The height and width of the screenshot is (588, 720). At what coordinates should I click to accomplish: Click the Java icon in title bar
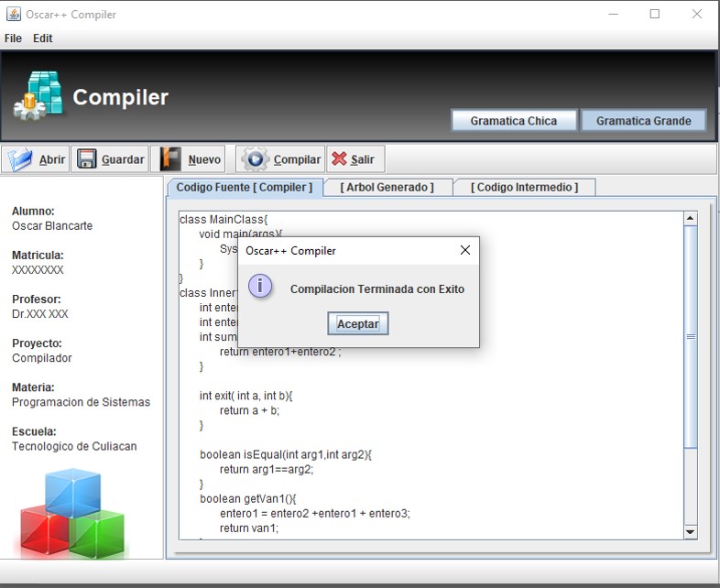point(14,15)
